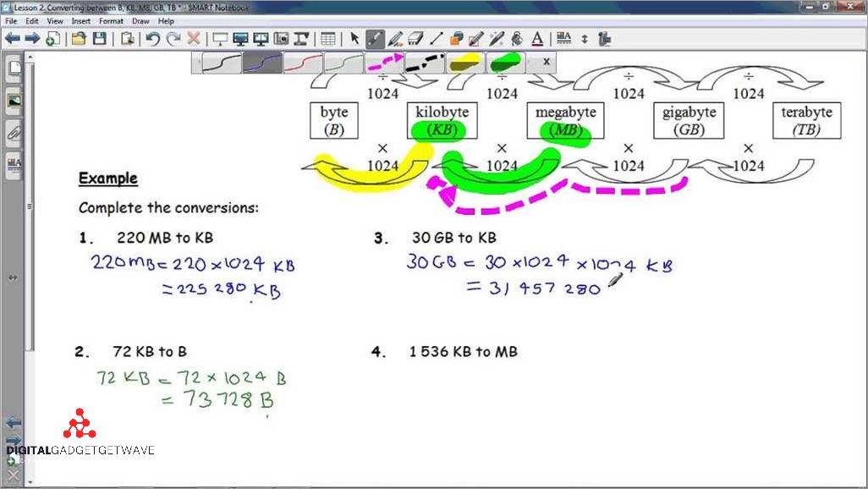This screenshot has width=868, height=489.
Task: Click the sidebar scrollbar up arrow
Action: tap(31, 58)
